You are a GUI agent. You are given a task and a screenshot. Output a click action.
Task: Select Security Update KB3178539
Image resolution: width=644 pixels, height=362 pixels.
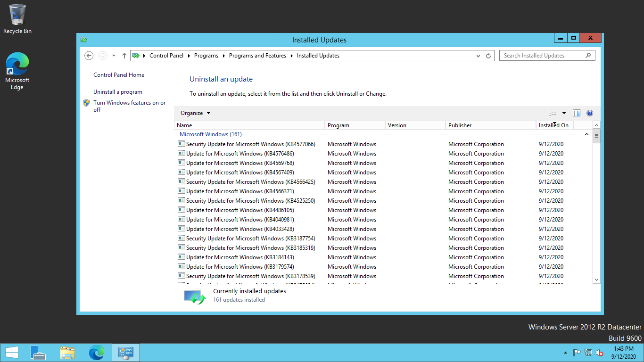[x=383, y=276]
